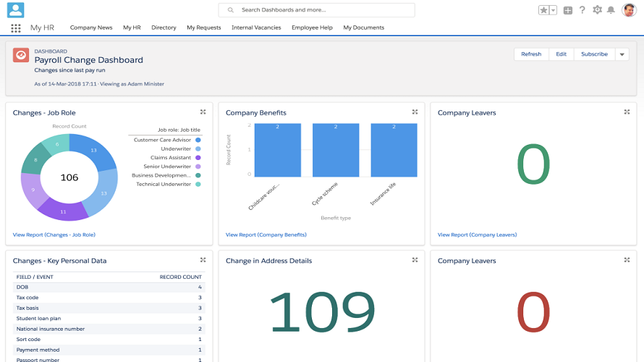Open more dashboard actions dropdown
644x362 pixels.
tap(622, 54)
